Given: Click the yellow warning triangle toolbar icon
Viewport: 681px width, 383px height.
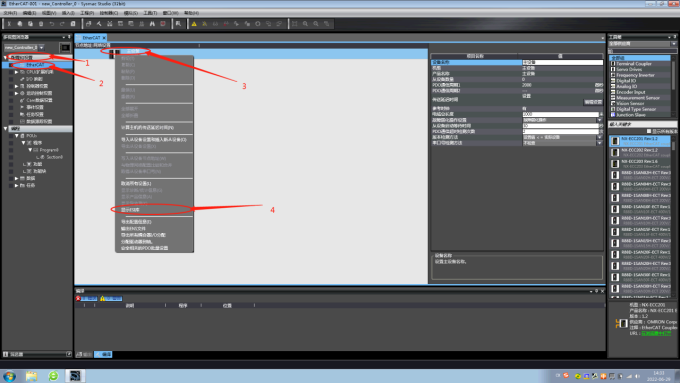Looking at the screenshot, I should pos(194,24).
